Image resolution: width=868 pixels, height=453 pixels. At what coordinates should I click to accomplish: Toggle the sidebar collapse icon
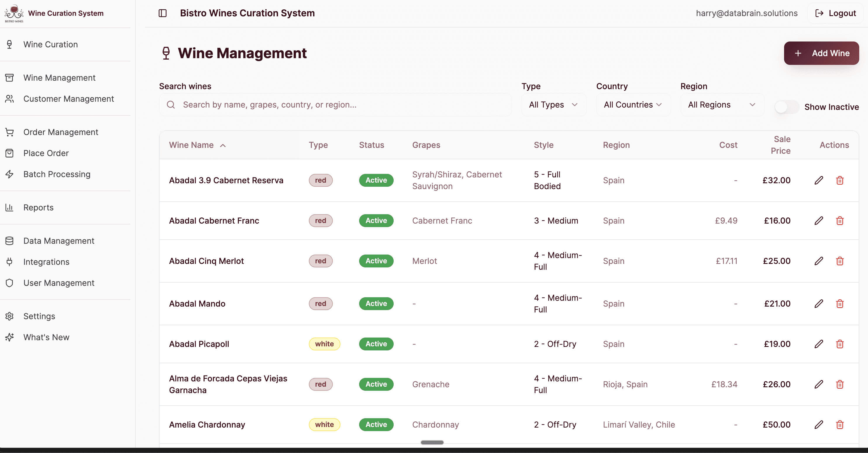pos(162,13)
